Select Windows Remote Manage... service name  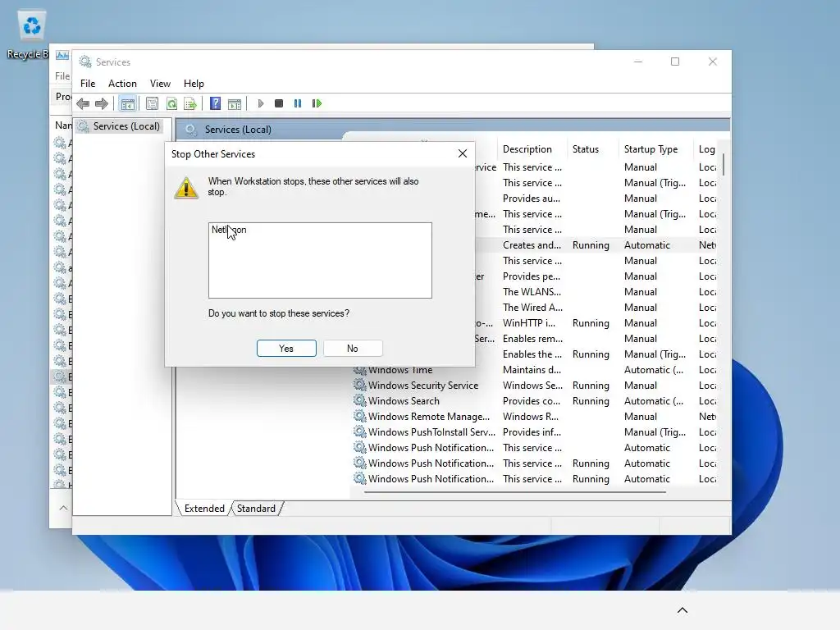[428, 416]
